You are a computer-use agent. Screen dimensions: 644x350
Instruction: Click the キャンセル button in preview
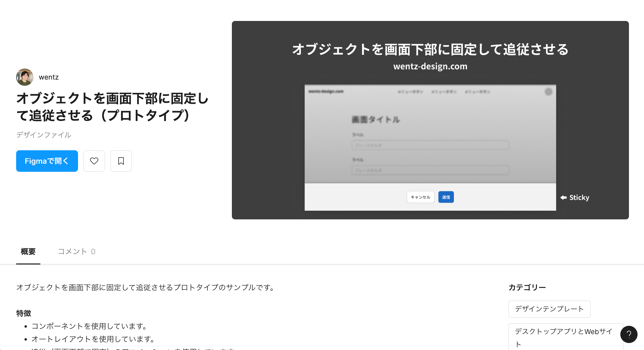(x=420, y=197)
